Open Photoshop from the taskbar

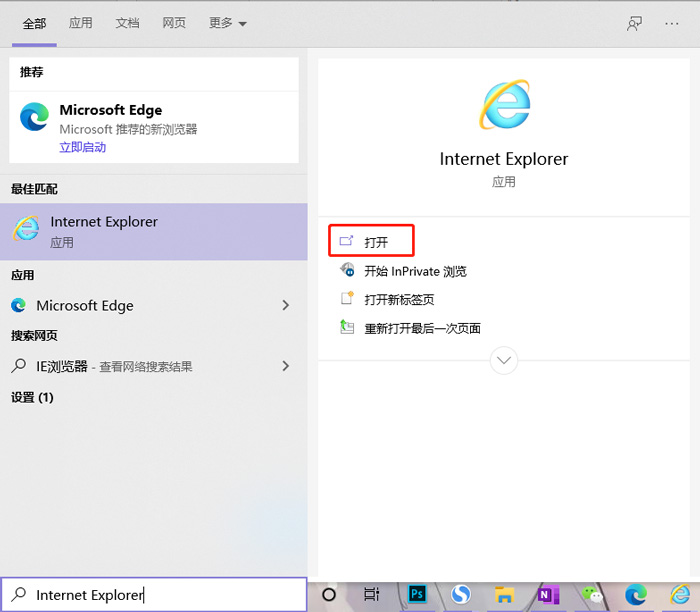[418, 594]
